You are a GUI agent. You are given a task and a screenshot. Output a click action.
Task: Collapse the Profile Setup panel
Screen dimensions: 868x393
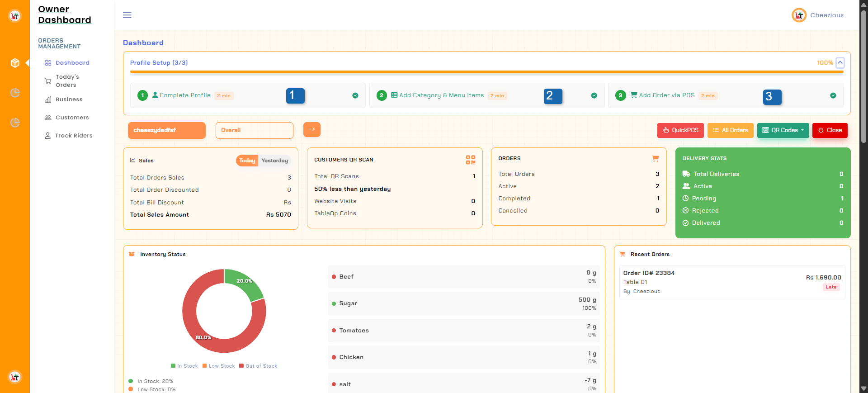tap(840, 62)
